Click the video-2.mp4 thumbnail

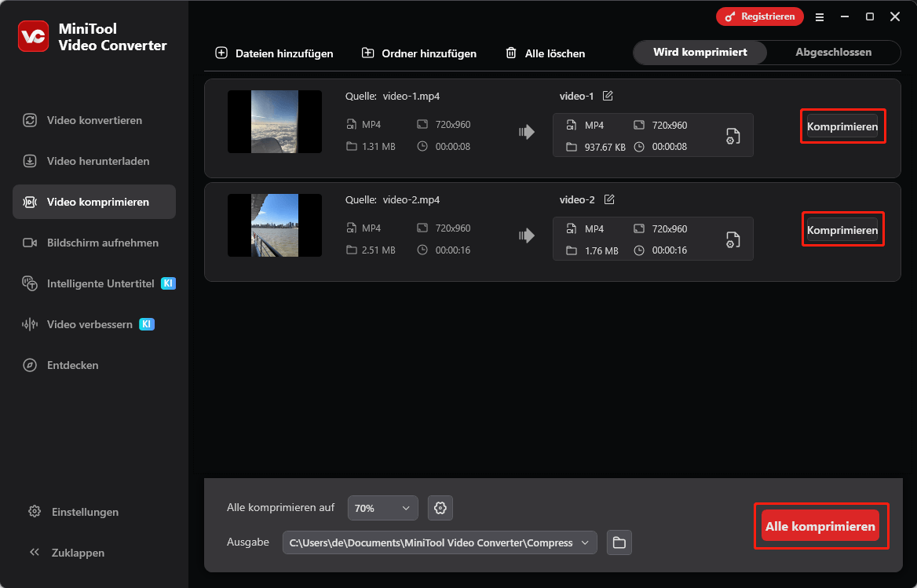pyautogui.click(x=275, y=225)
